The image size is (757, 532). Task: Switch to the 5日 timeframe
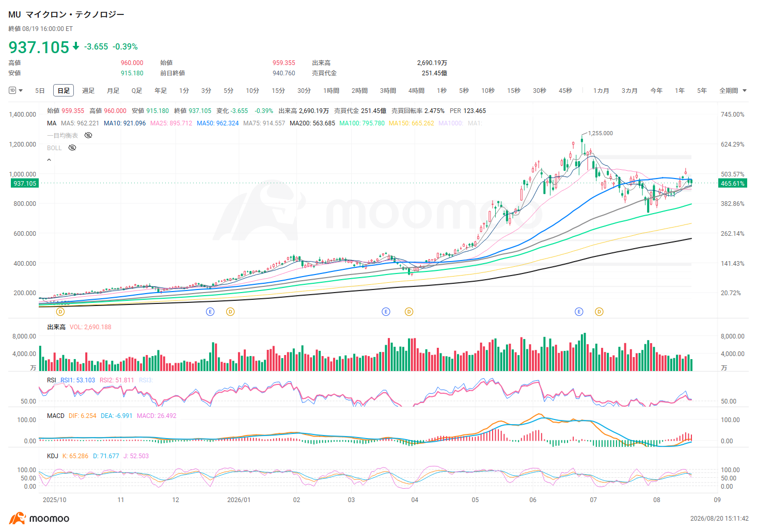click(x=40, y=91)
